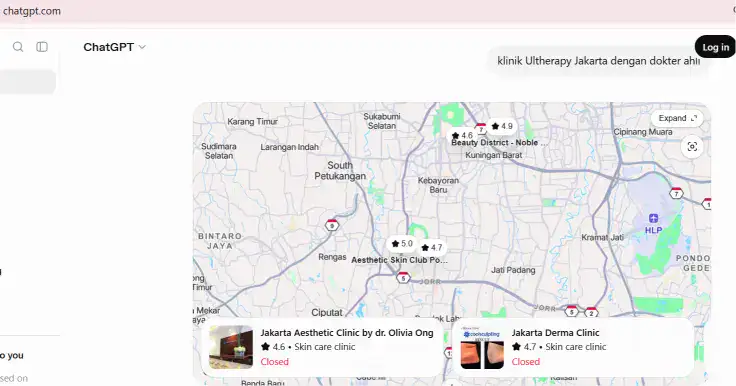Click the Log in button
Viewport: 736px width, 386px height.
715,47
